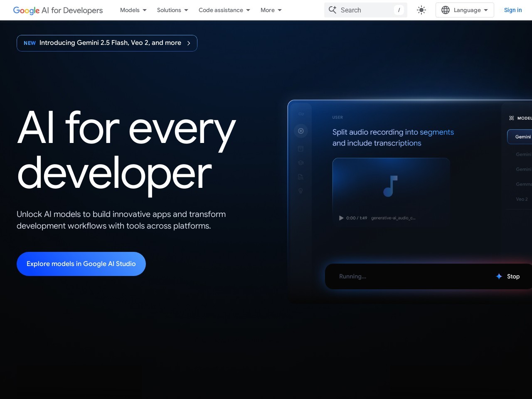Image resolution: width=532 pixels, height=399 pixels.
Task: Open the Introducing Gemini 2.5 Flash announcement
Action: pos(107,43)
